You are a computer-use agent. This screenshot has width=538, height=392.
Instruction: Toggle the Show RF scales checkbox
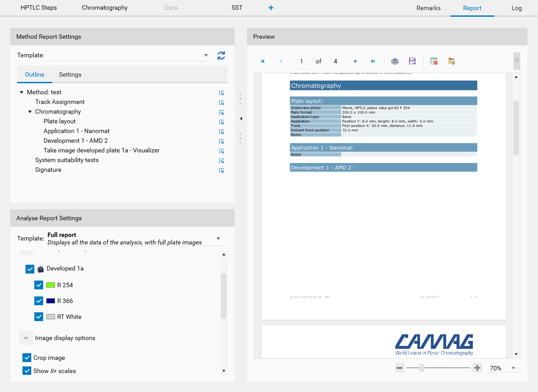[x=27, y=371]
